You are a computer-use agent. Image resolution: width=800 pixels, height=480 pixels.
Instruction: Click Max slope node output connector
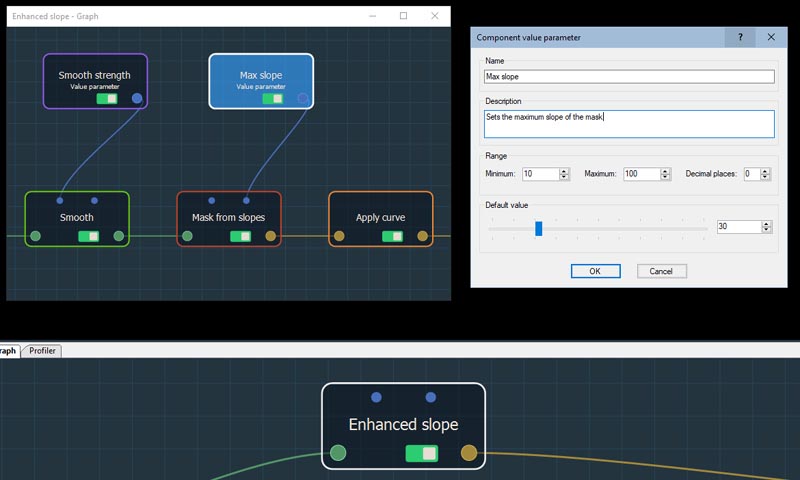click(303, 98)
